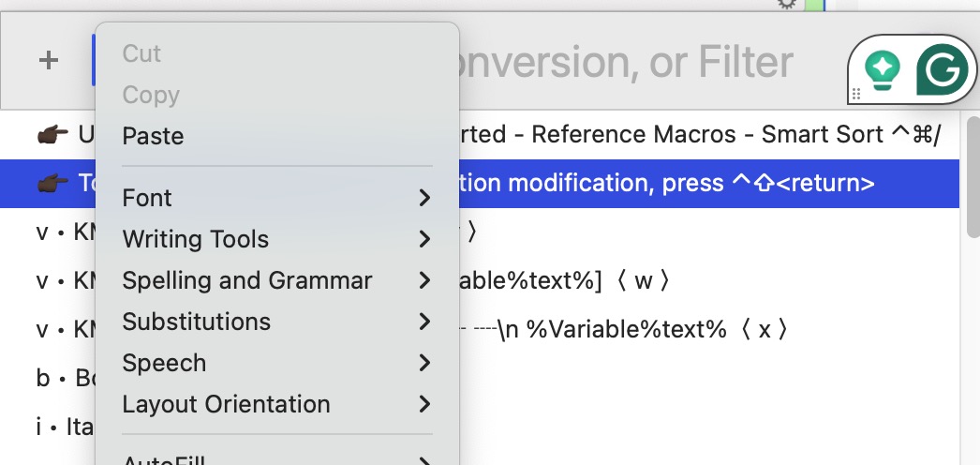Expand Spelling and Grammar submenu
This screenshot has width=980, height=465.
tap(277, 280)
